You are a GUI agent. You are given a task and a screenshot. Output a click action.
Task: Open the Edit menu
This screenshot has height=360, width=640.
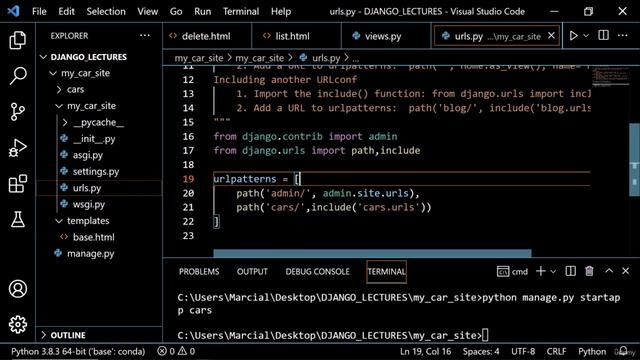[66, 11]
